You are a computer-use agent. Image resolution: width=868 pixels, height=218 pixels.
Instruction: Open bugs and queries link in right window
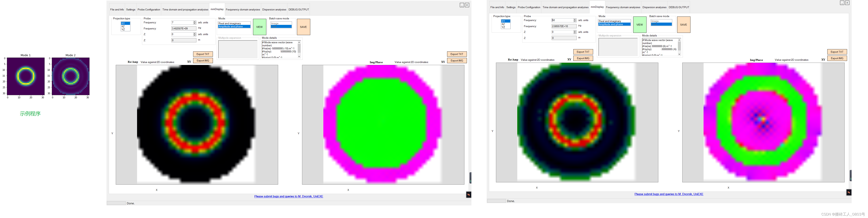[x=669, y=194]
